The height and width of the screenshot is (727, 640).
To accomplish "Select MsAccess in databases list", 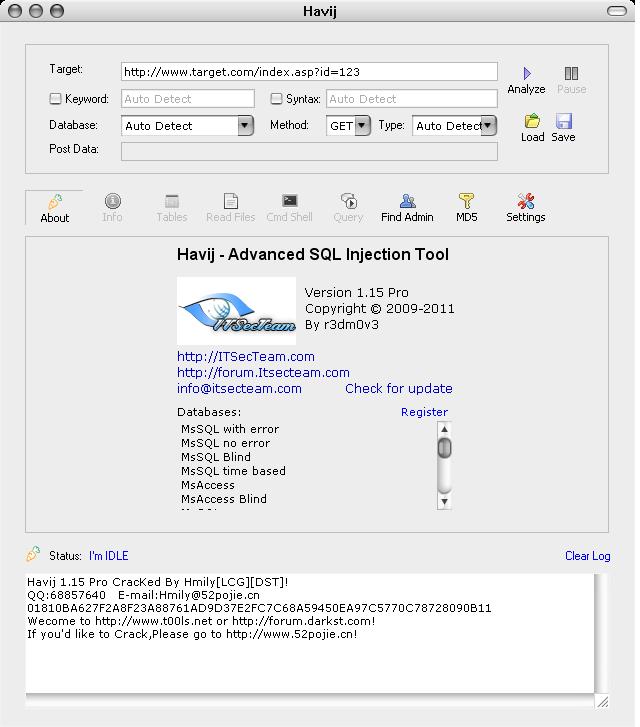I will pyautogui.click(x=208, y=485).
